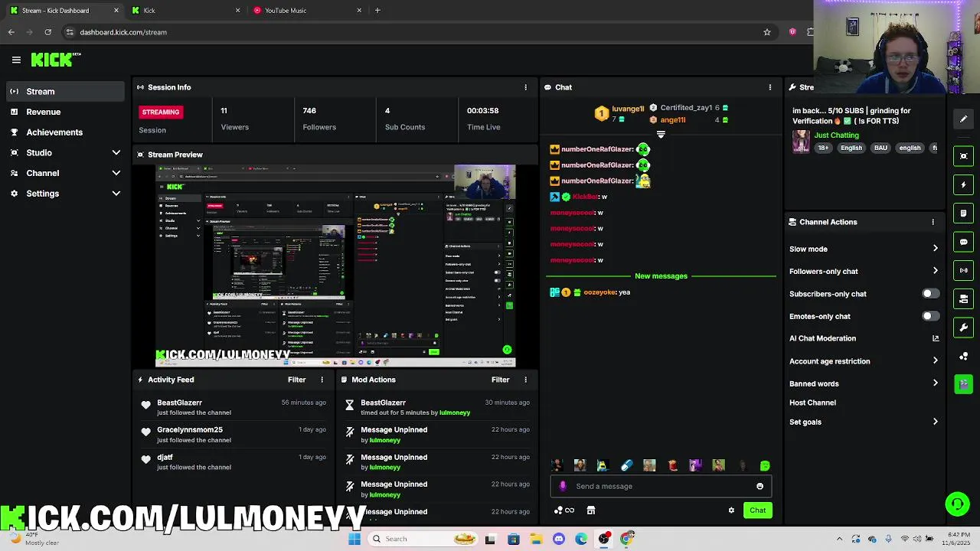The width and height of the screenshot is (980, 551).
Task: Open Followers-only chat options arrow
Action: coord(935,271)
